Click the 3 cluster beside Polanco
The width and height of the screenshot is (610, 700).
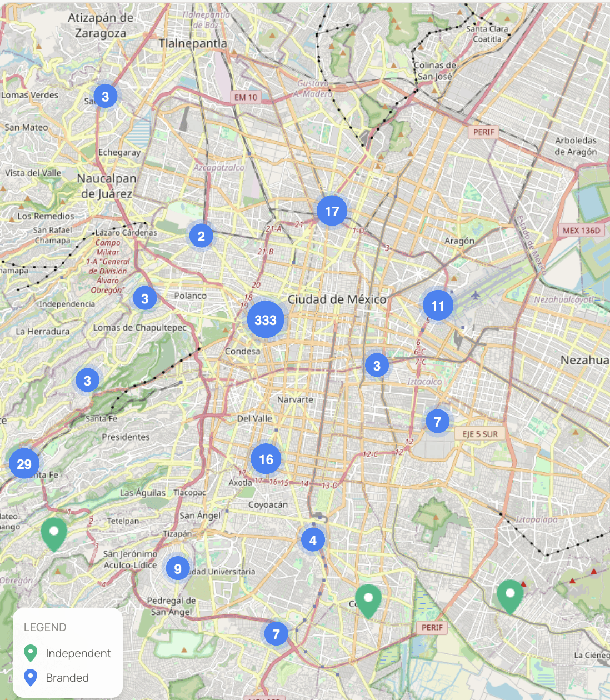pyautogui.click(x=144, y=298)
